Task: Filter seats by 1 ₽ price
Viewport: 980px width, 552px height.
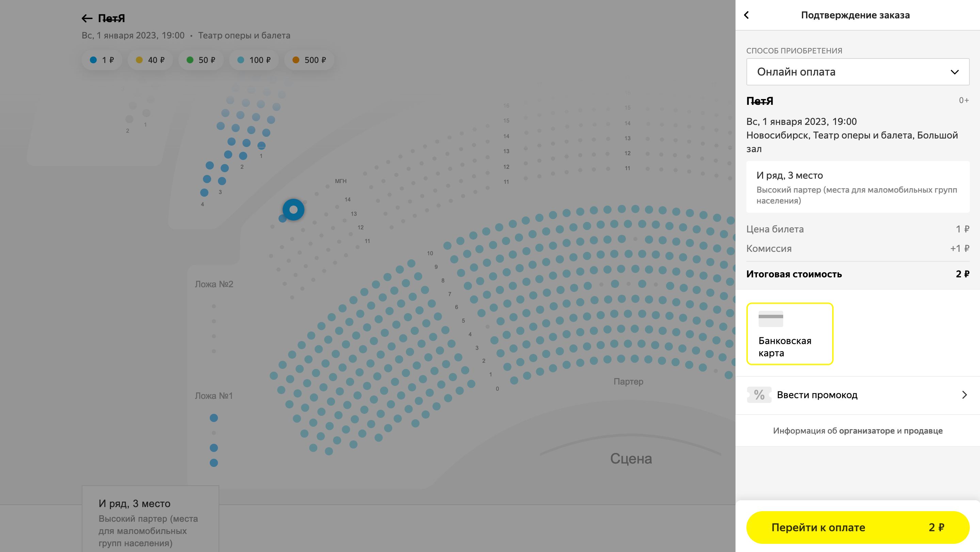Action: (102, 60)
